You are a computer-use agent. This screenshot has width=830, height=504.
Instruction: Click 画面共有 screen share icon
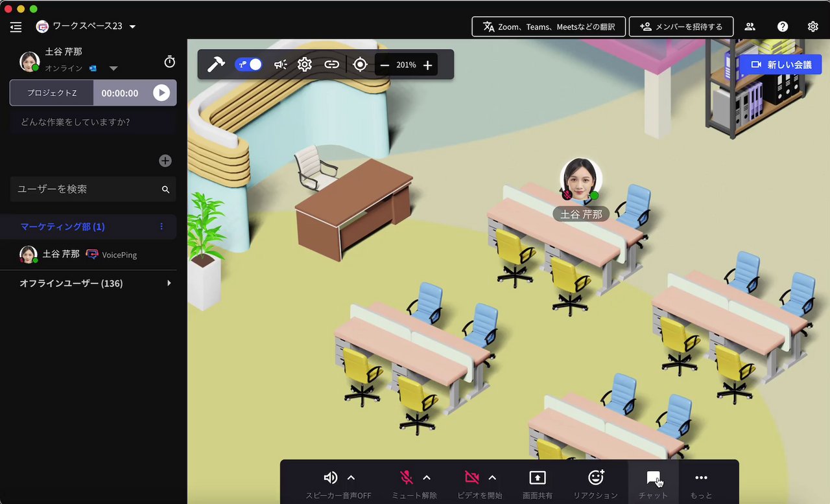538,477
